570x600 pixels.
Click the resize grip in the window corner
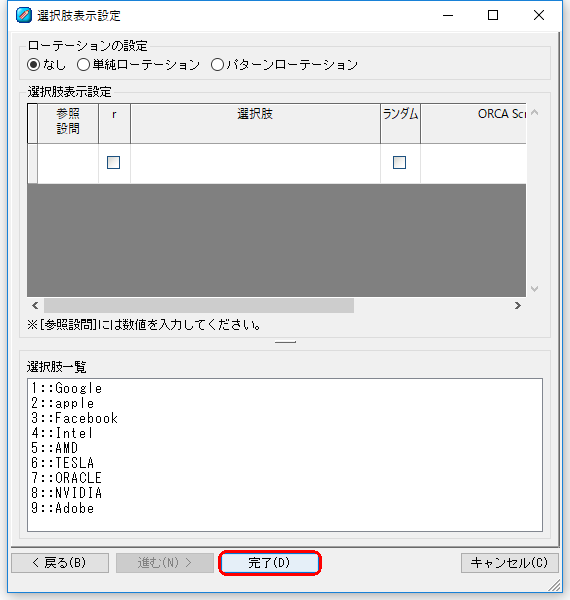coord(555,585)
